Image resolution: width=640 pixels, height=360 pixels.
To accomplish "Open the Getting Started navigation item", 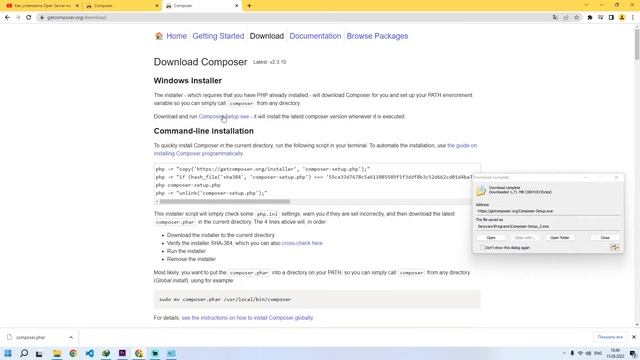I will 218,36.
